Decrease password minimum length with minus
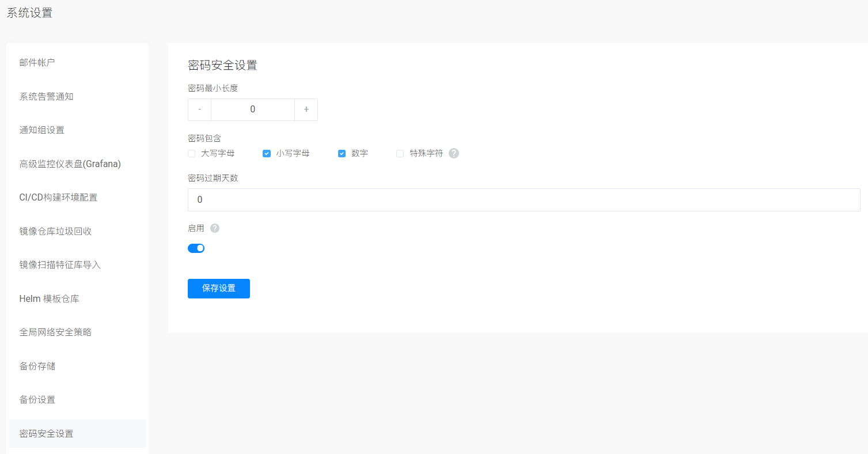The width and height of the screenshot is (868, 454). [200, 109]
